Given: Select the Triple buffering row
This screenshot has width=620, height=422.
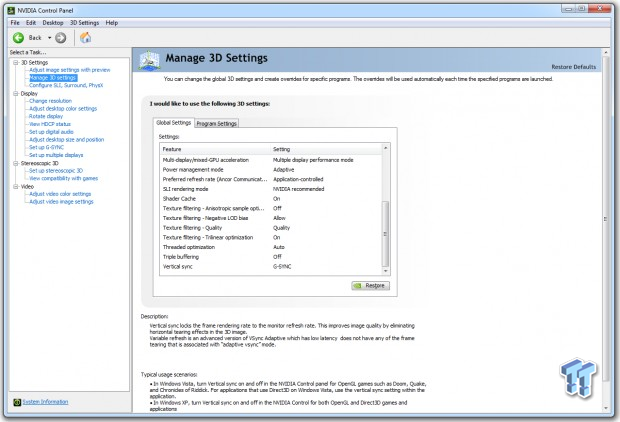Looking at the screenshot, I should pyautogui.click(x=271, y=257).
